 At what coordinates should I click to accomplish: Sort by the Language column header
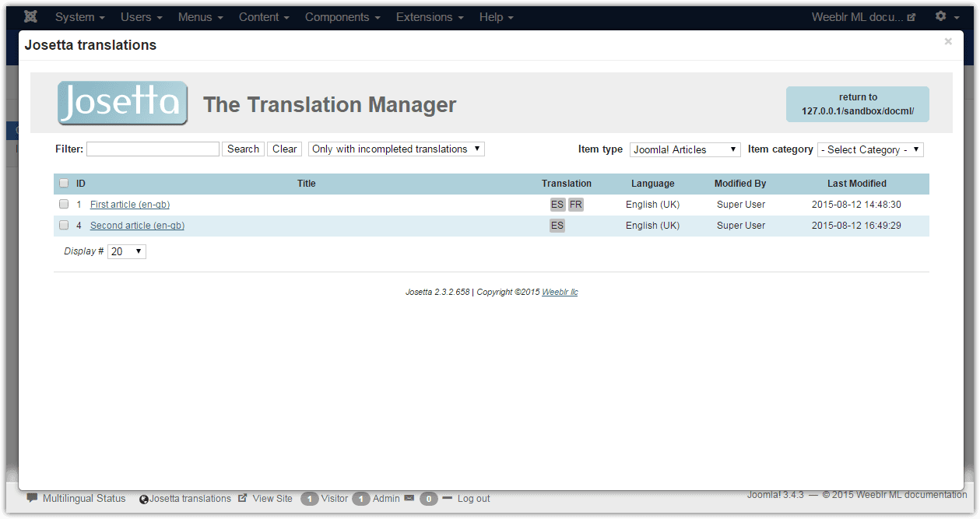pyautogui.click(x=653, y=184)
